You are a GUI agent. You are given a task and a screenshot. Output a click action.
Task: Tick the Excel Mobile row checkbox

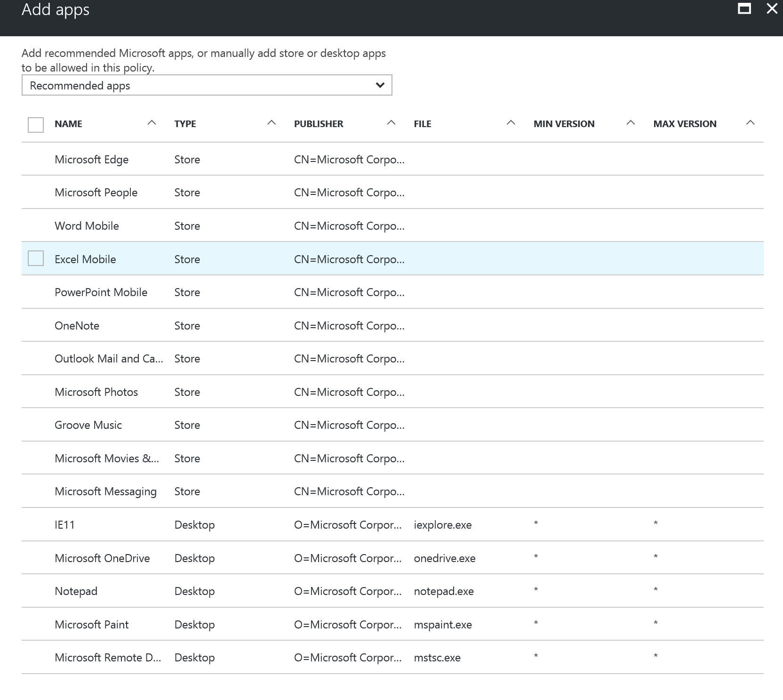tap(36, 258)
